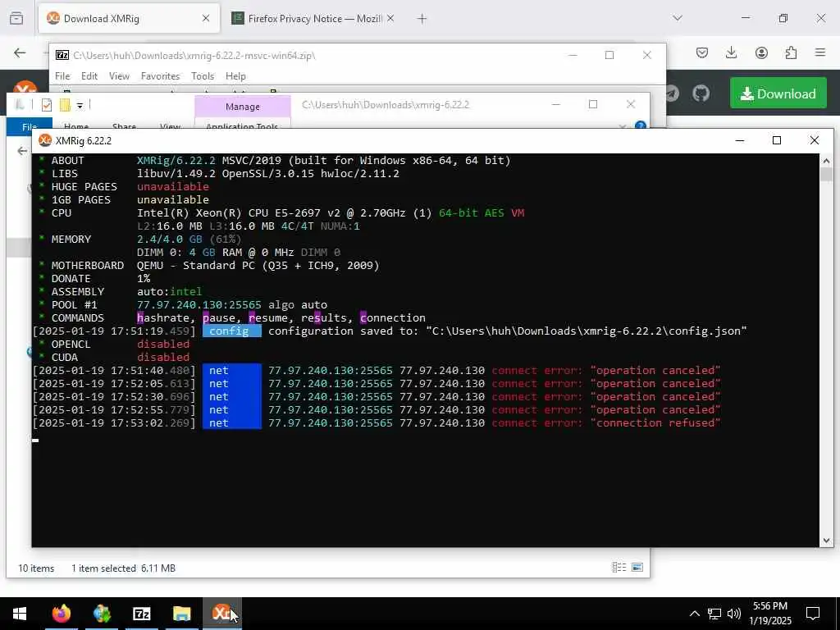Open Firefox downloads panel icon

(x=731, y=52)
